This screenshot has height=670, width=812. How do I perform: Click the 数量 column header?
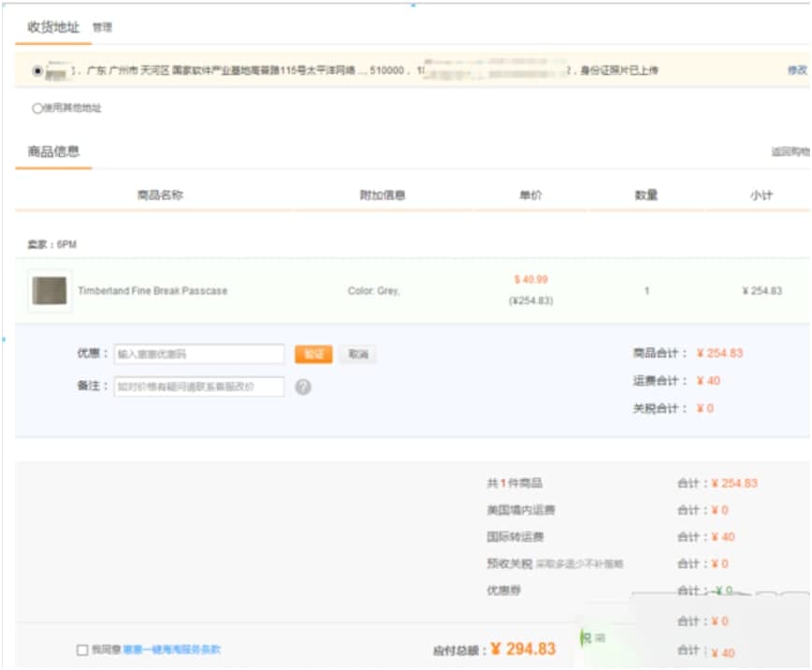click(646, 195)
